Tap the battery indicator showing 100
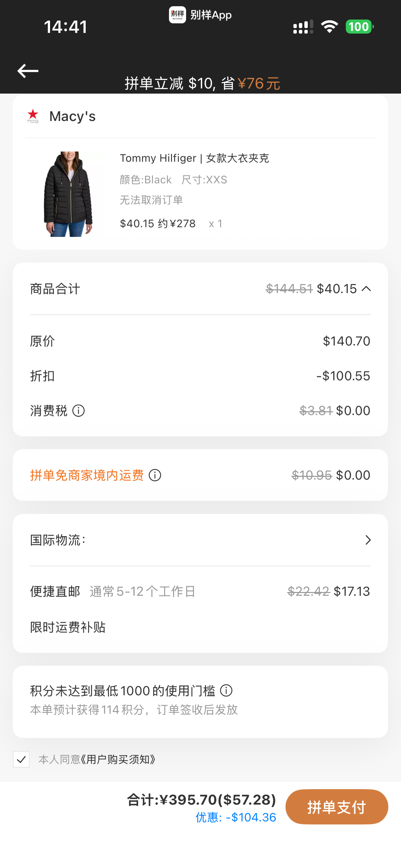The height and width of the screenshot is (868, 401). tap(360, 27)
